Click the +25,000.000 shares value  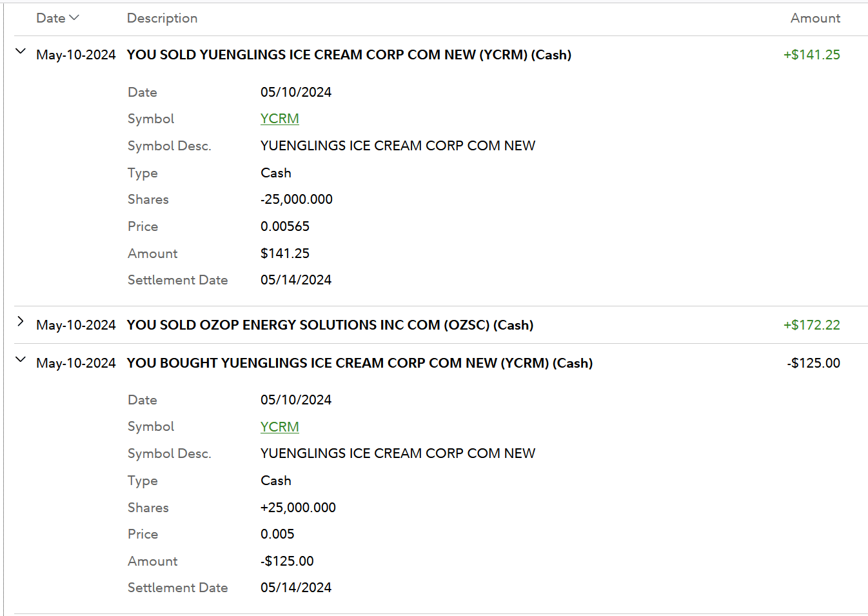point(298,508)
